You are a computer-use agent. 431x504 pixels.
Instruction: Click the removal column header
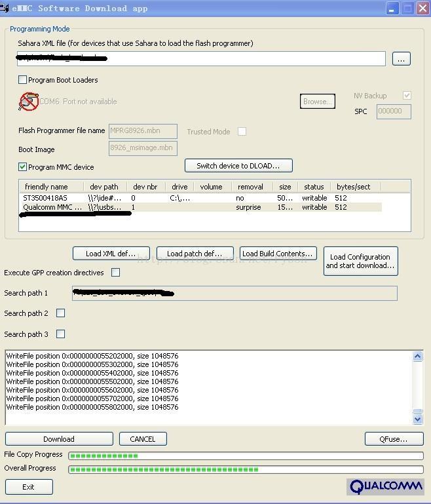[x=252, y=187]
